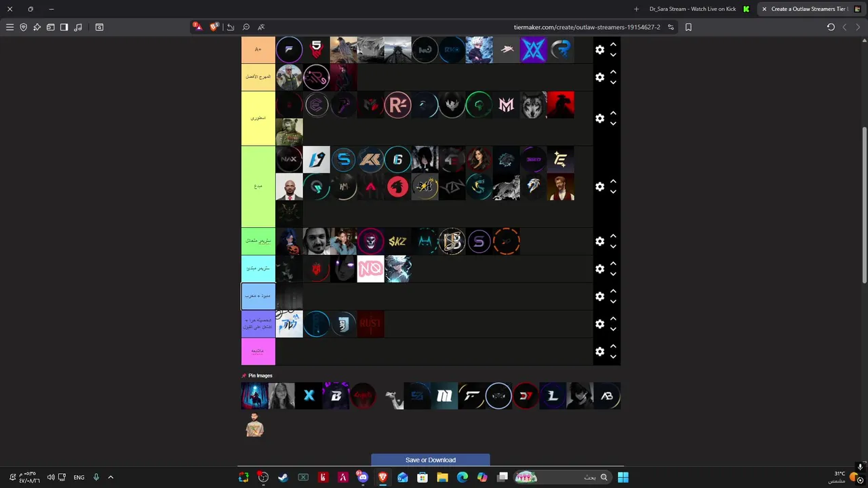Click the cyan tier label
Screen dimensions: 868x488
(258, 269)
